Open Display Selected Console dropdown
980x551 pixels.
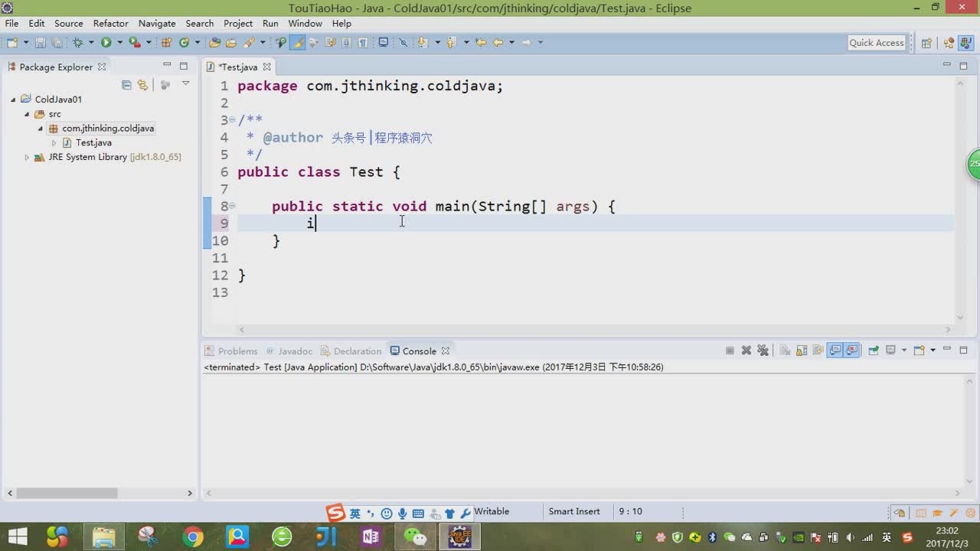point(904,350)
